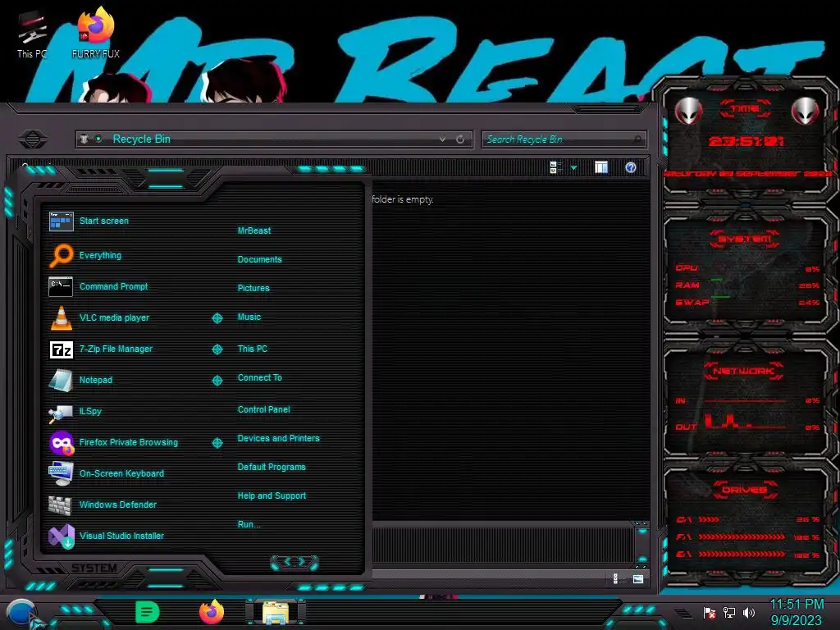Open MrBeast user folder from start menu
The image size is (840, 630).
(254, 231)
